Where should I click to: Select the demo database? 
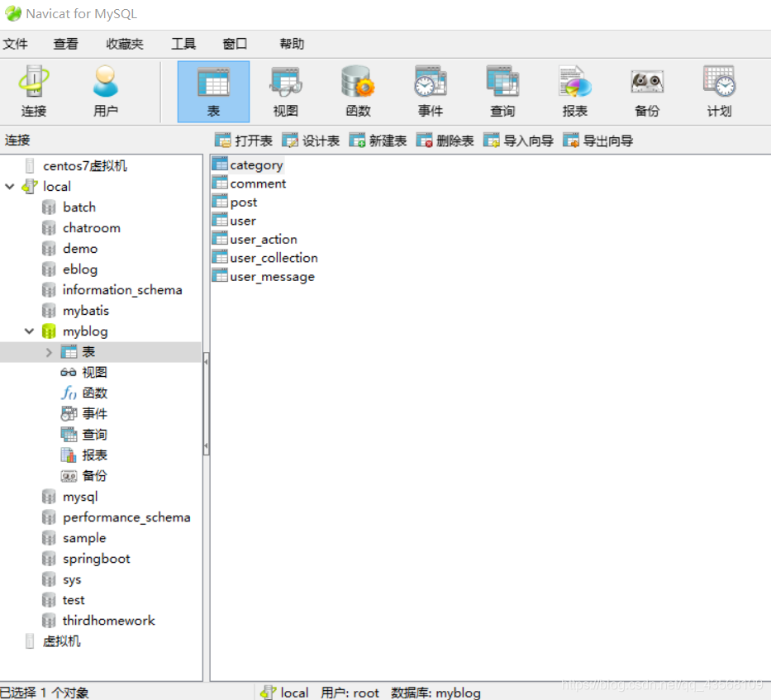click(80, 249)
